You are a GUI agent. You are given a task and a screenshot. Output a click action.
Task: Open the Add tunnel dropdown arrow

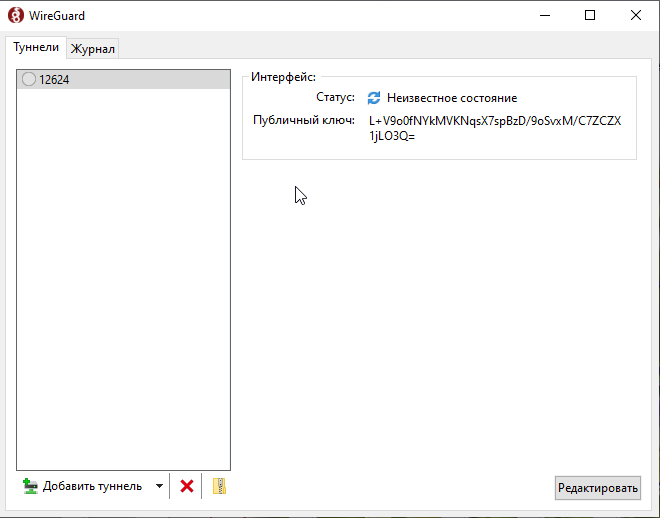click(x=159, y=486)
